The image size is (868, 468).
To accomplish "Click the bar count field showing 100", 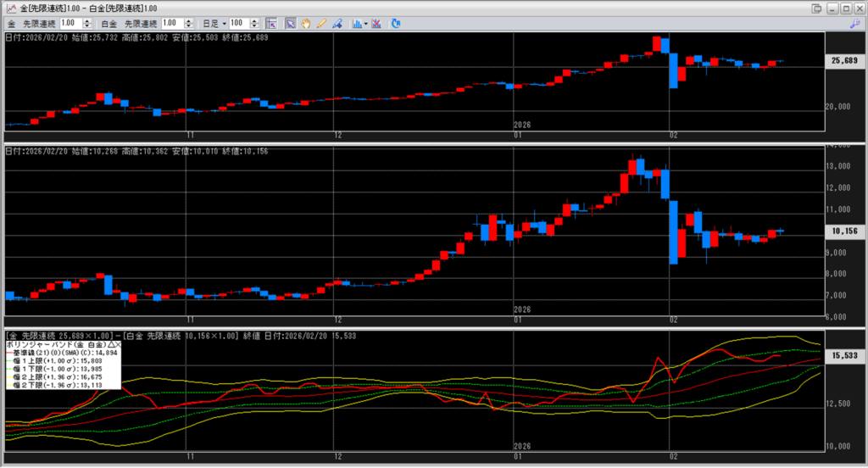I will [x=236, y=23].
